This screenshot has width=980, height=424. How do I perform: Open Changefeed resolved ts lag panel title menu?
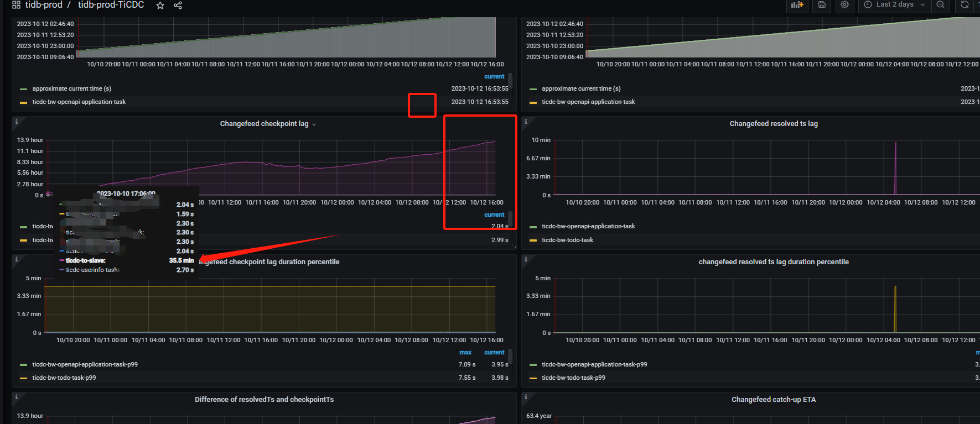773,124
